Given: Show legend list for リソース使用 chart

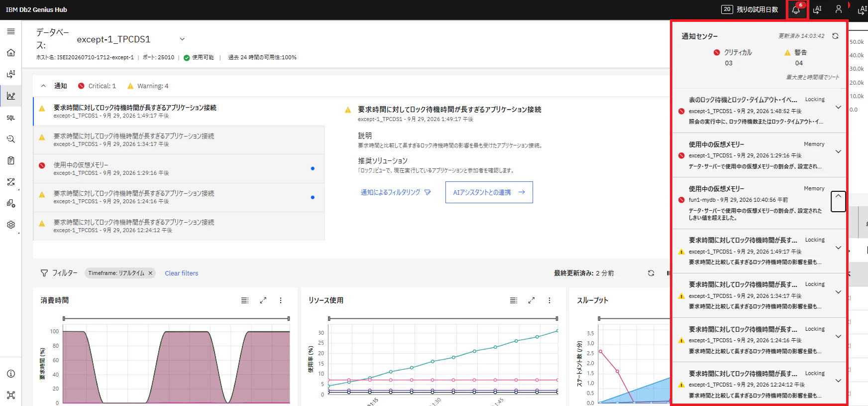Looking at the screenshot, I should 514,300.
